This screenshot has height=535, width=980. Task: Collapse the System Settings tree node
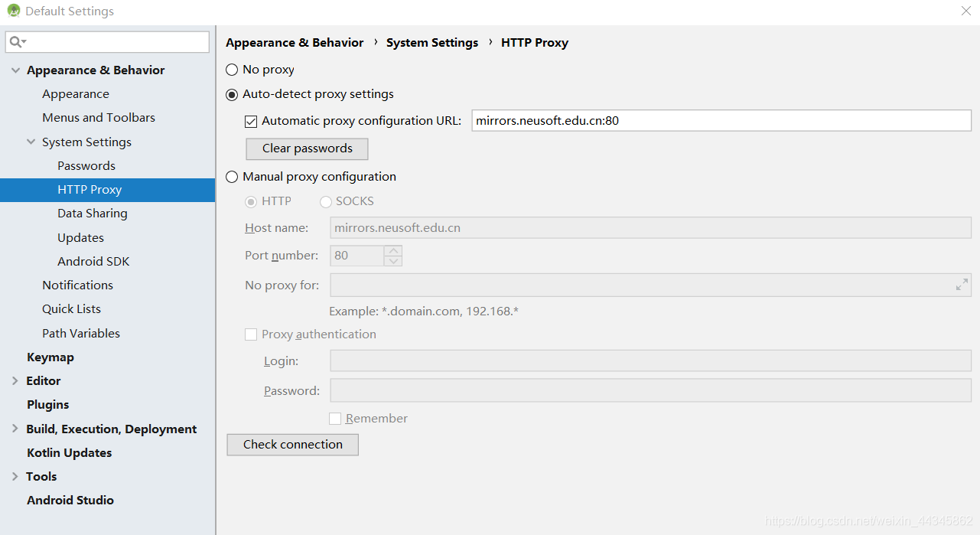[x=31, y=142]
